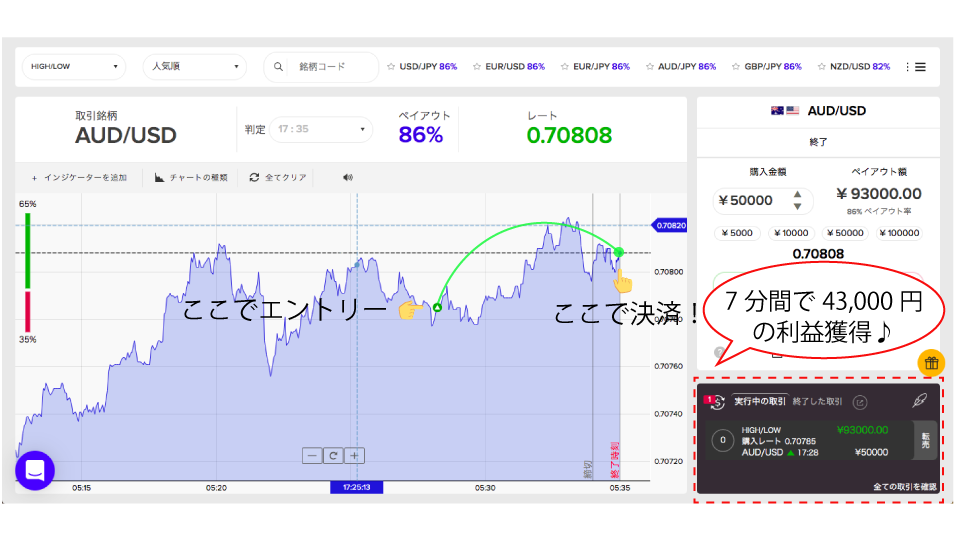Pop out the trades panel icon
960x540 pixels.
tap(860, 402)
